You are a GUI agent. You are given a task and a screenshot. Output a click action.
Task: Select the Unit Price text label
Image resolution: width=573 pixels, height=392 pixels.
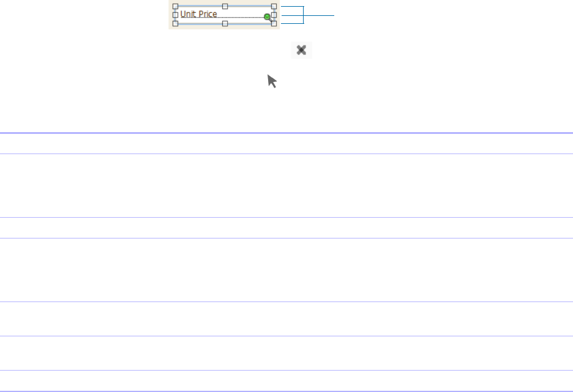[199, 14]
